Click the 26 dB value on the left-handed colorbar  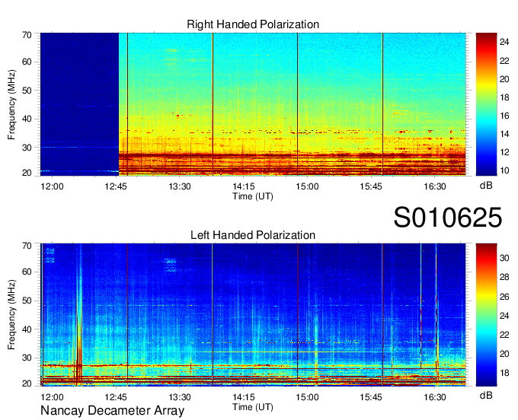504,297
